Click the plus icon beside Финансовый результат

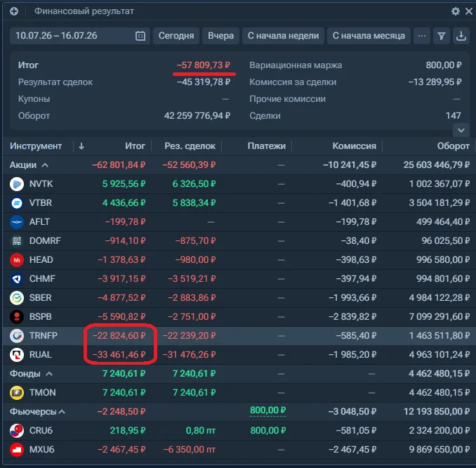[14, 11]
